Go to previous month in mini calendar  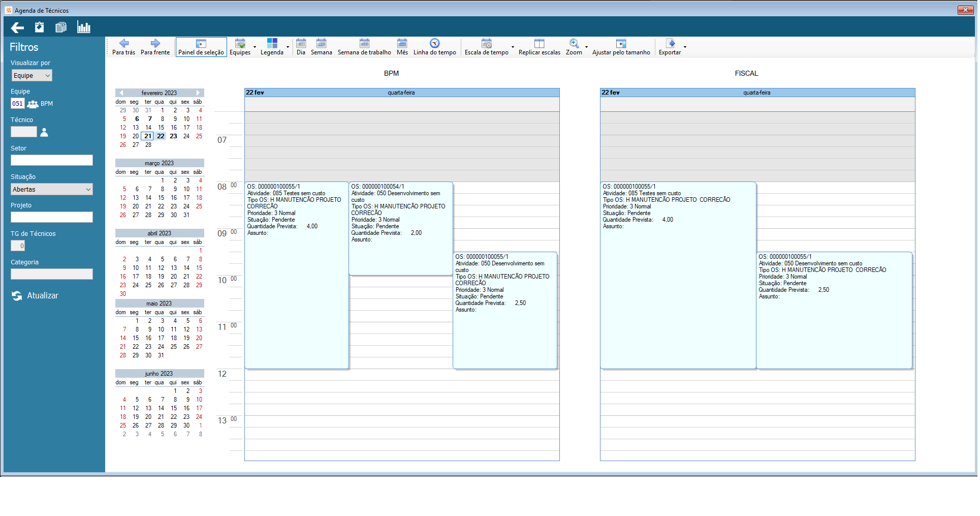121,93
